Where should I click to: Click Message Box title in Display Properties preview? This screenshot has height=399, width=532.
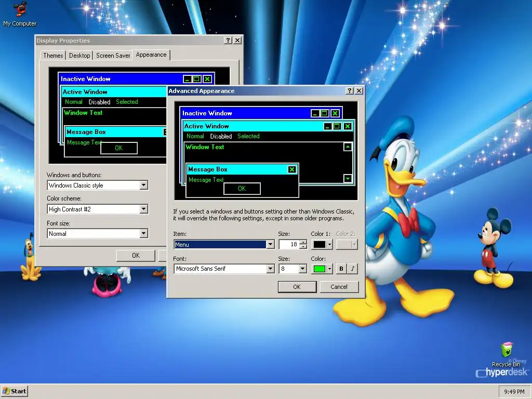[86, 132]
